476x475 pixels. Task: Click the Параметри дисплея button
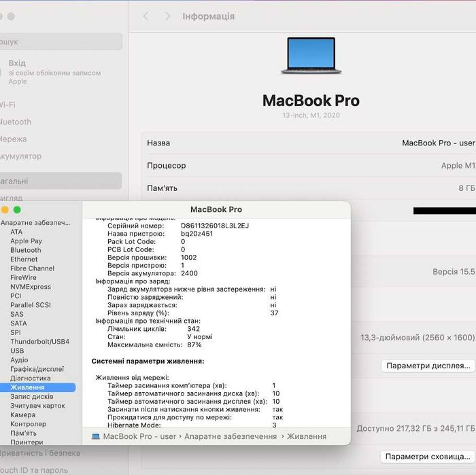(x=428, y=366)
